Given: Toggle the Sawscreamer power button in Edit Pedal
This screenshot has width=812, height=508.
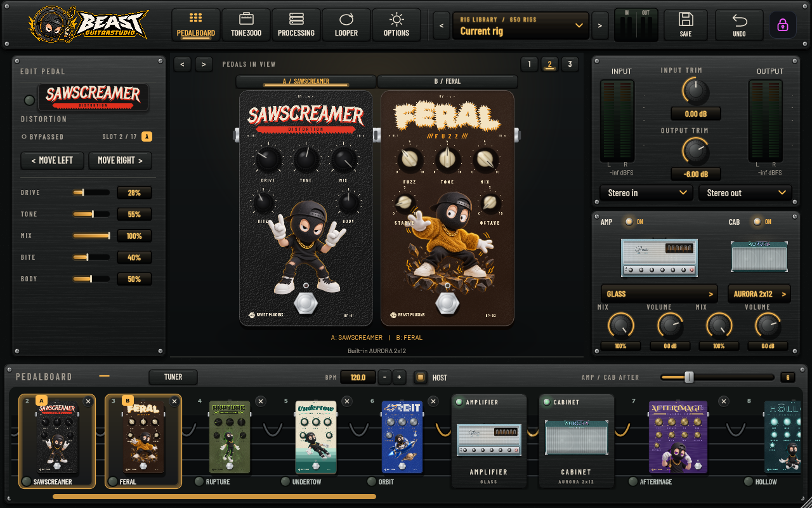Looking at the screenshot, I should pyautogui.click(x=29, y=100).
